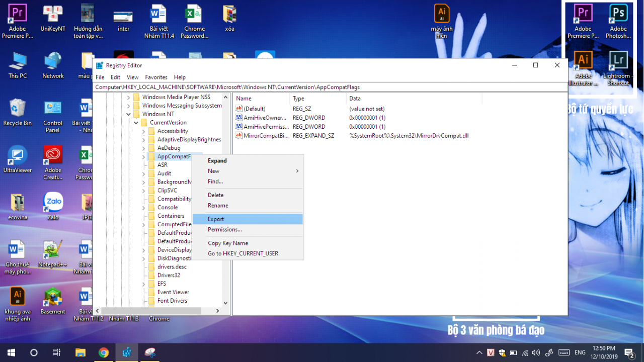Select the MirrorCompatBi string value icon
The height and width of the screenshot is (362, 644).
(x=239, y=136)
